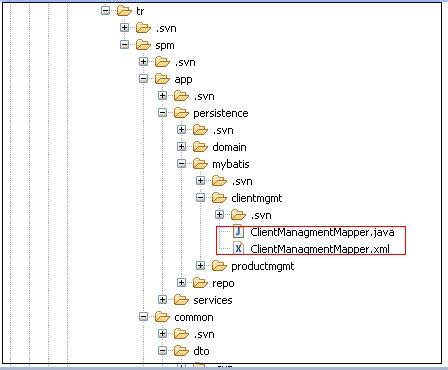Select the common folder label

(194, 317)
